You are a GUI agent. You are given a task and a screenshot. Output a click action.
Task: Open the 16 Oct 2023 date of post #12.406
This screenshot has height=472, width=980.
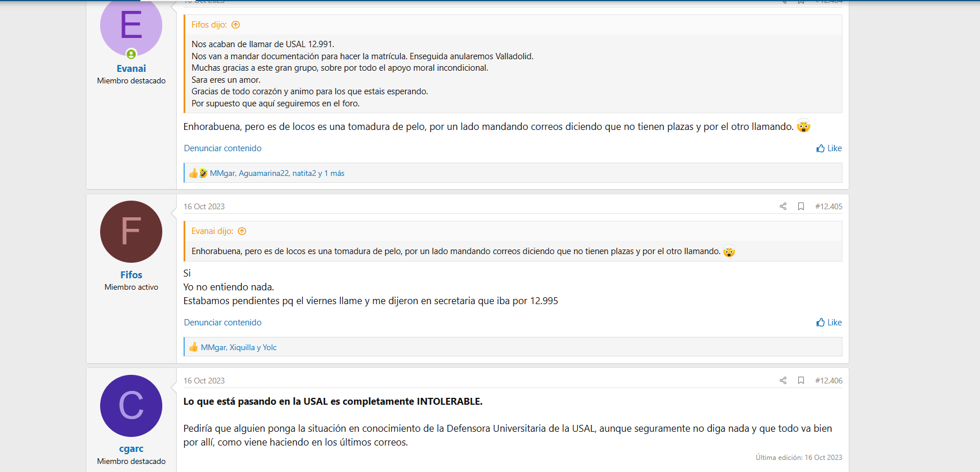tap(204, 381)
